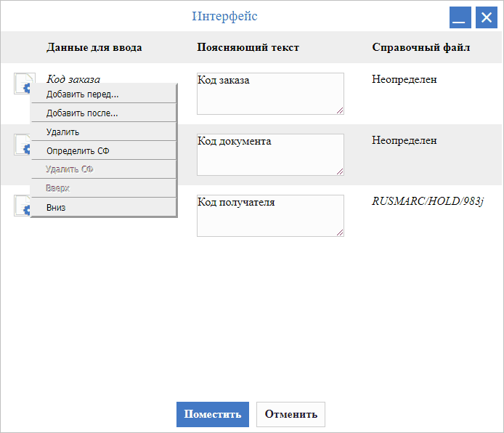Screen dimensions: 504x433
Task: Minimize the Интерфейс dialog window
Action: [459, 17]
